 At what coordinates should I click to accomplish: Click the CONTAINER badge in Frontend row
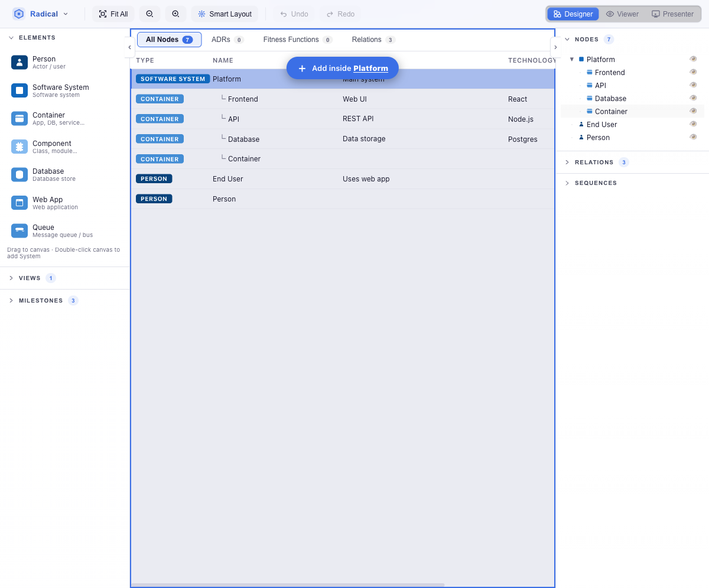click(x=160, y=99)
